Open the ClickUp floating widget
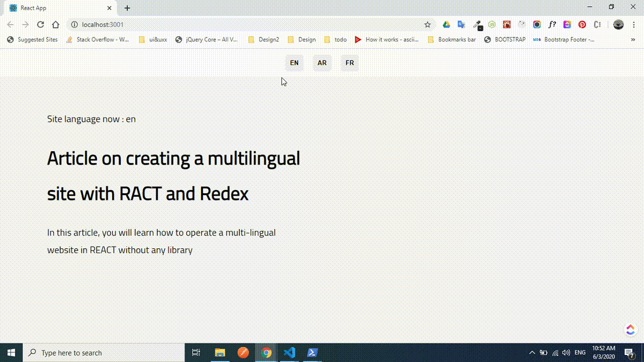 630,330
